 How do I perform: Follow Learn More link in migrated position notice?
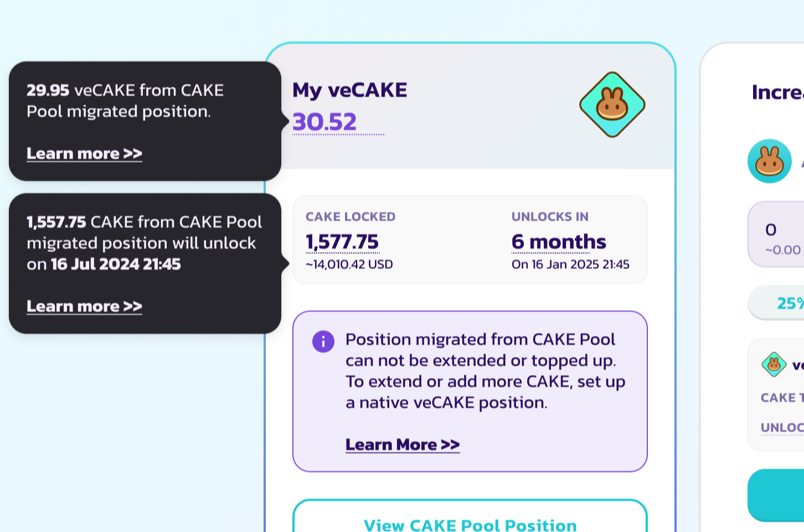pos(403,445)
